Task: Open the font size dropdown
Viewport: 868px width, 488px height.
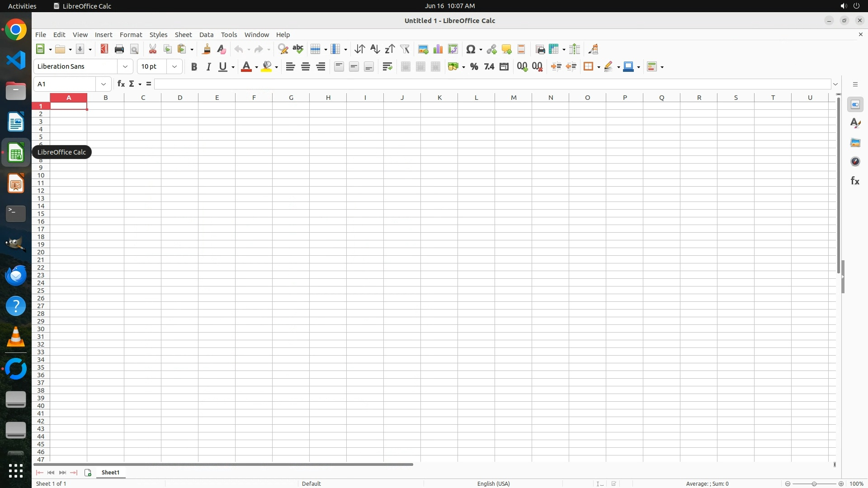Action: 175,67
